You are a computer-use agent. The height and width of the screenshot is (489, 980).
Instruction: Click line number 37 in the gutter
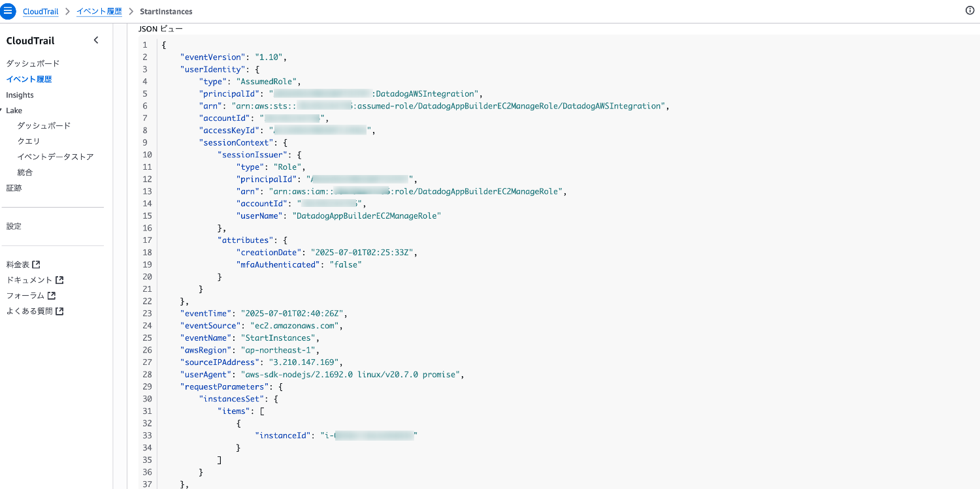coord(147,484)
